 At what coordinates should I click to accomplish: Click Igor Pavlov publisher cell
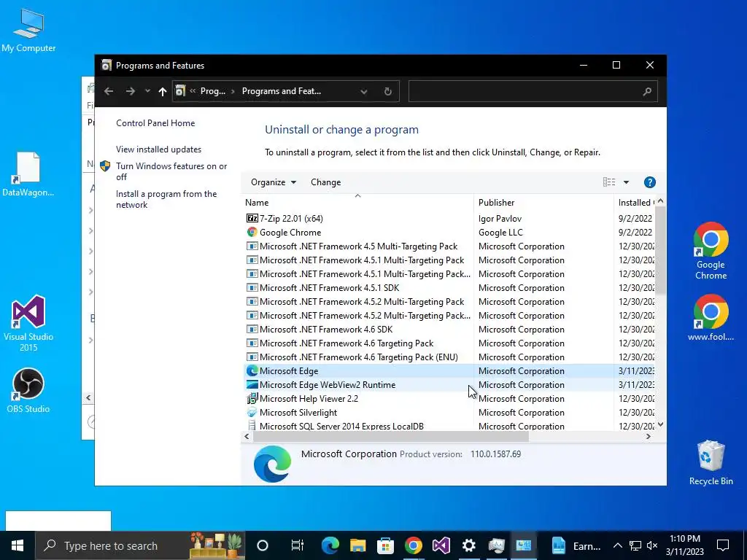500,219
